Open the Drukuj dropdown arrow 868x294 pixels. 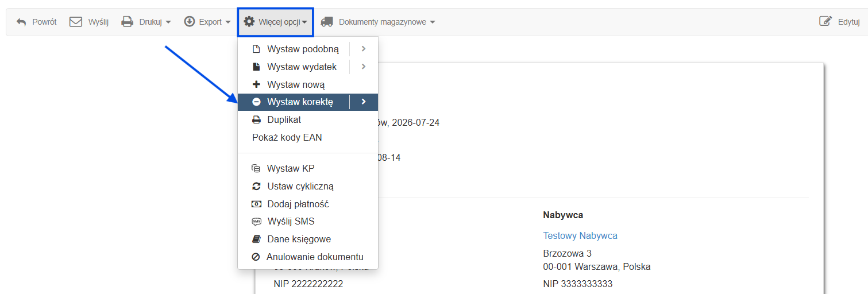click(x=168, y=22)
